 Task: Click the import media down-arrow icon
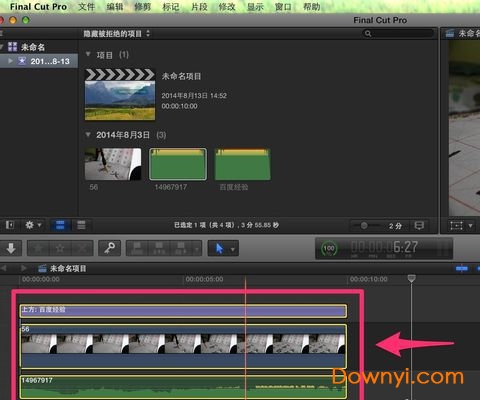tap(11, 248)
